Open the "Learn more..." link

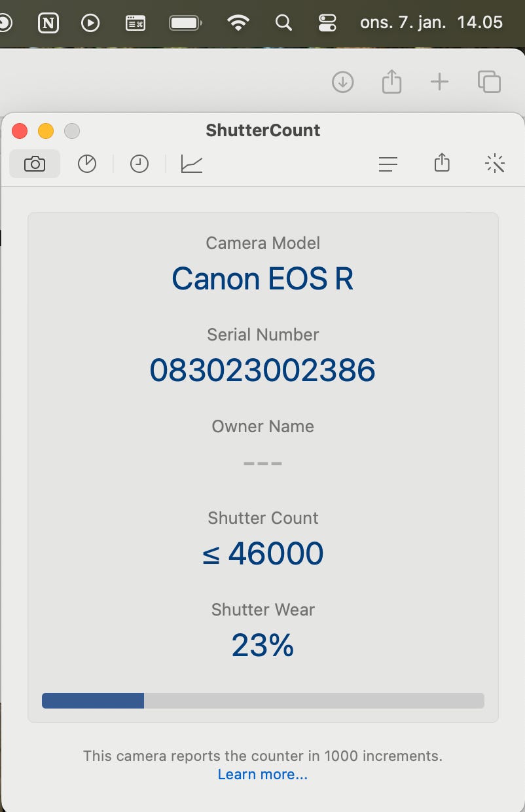pos(262,775)
